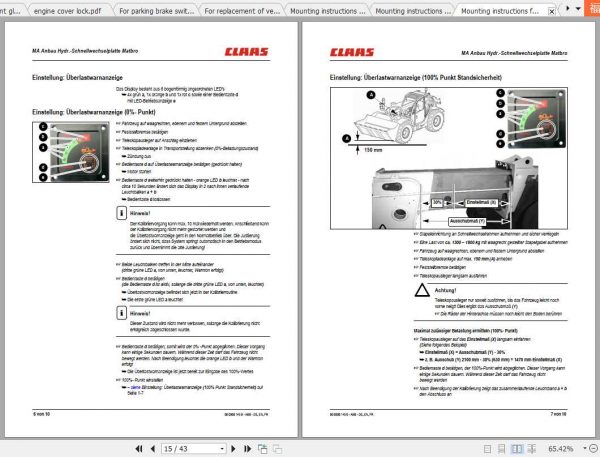Go to the next page
The width and height of the screenshot is (600, 457).
(x=233, y=449)
